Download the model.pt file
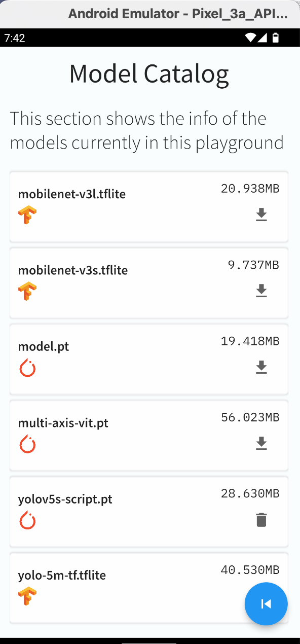Viewport: 300px width, 644px height. (x=261, y=367)
